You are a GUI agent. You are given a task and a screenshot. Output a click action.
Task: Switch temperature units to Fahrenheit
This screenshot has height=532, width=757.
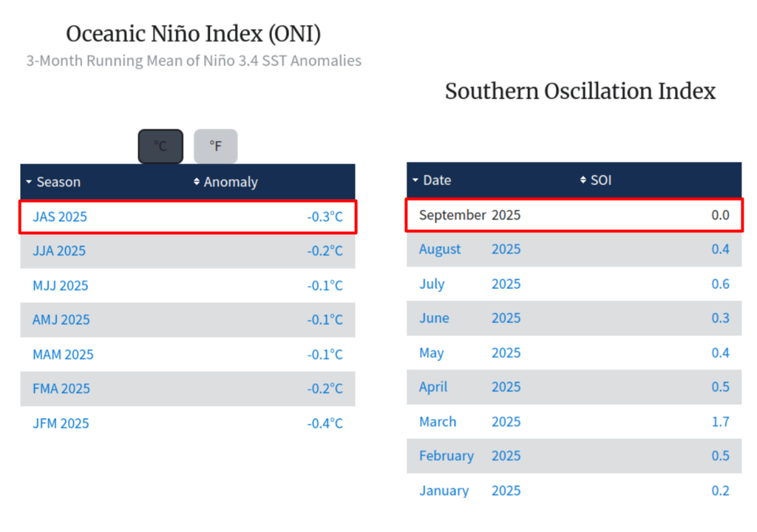[215, 146]
